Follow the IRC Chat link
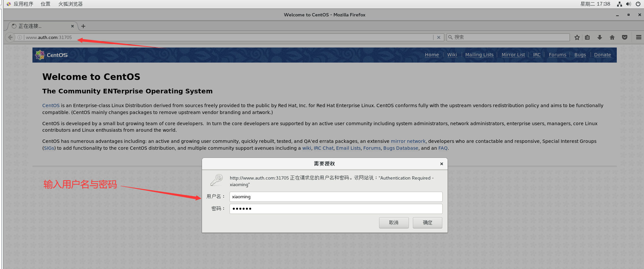Image resolution: width=644 pixels, height=269 pixels. pos(324,148)
